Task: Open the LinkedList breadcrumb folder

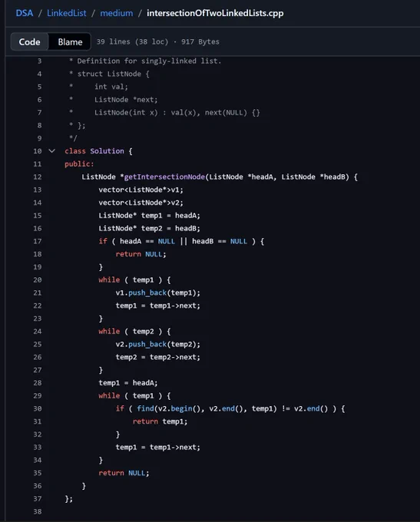Action: [x=67, y=13]
